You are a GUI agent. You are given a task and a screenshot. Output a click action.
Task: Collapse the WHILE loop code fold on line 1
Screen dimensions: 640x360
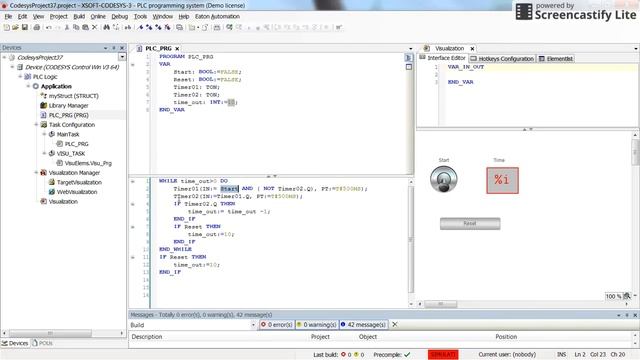click(133, 181)
